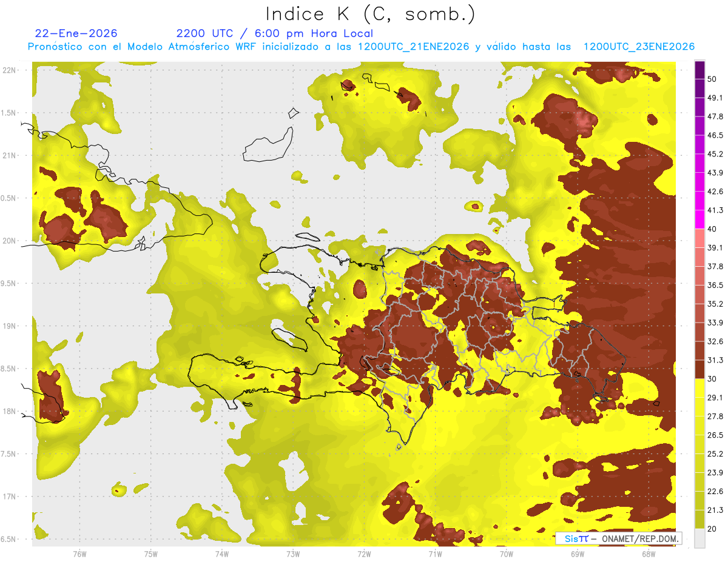Click the colorbar value '37.8'

point(715,266)
